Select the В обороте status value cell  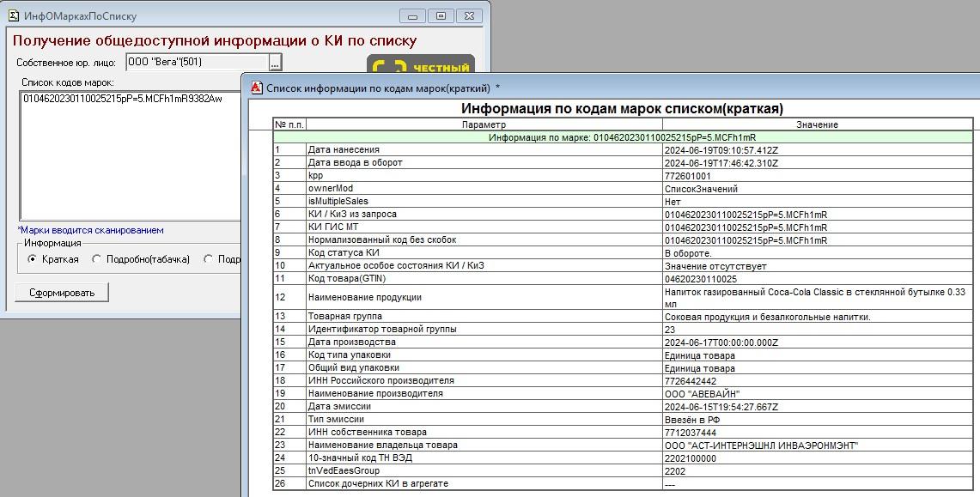(816, 253)
